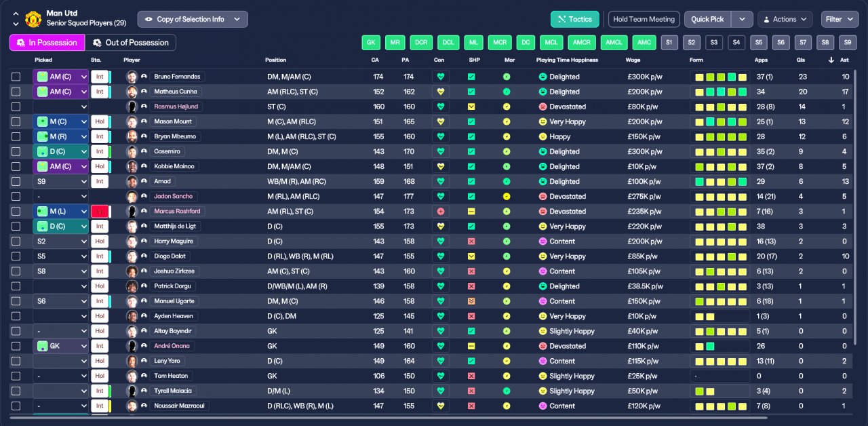Select the AMCR position slot button
The height and width of the screenshot is (426, 868).
[x=583, y=43]
